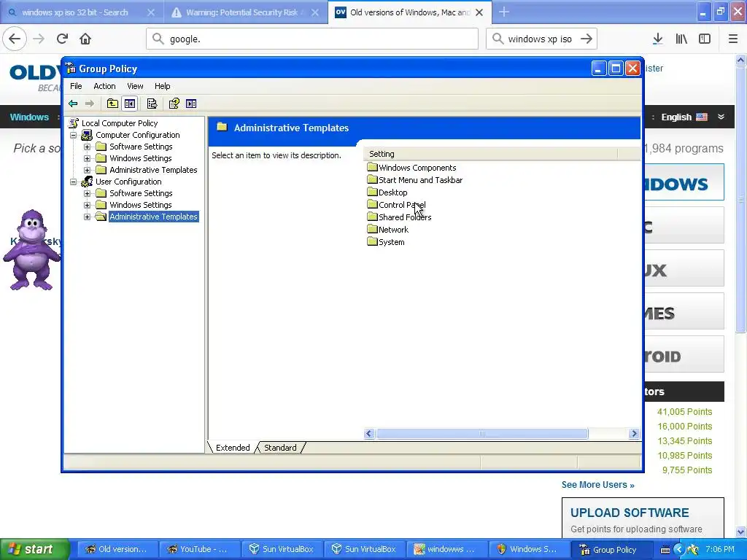Click the system tray clock showing 7:06 PM
The height and width of the screenshot is (560, 747).
(720, 549)
